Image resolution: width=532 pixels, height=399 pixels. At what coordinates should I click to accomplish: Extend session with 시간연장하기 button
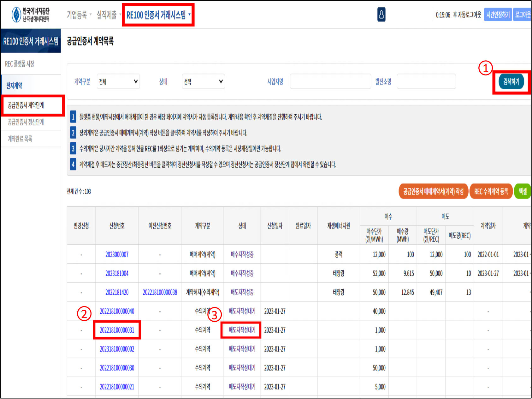498,15
